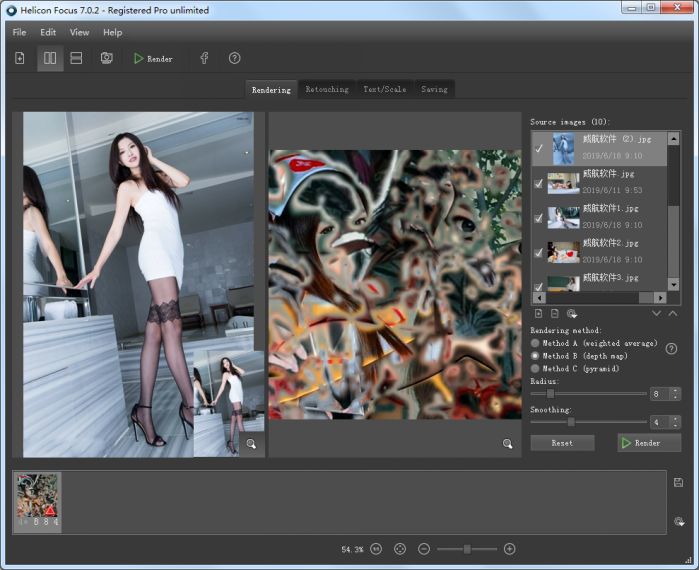The width and height of the screenshot is (699, 570).
Task: Click magnifier icon on source image preview
Action: pyautogui.click(x=251, y=443)
